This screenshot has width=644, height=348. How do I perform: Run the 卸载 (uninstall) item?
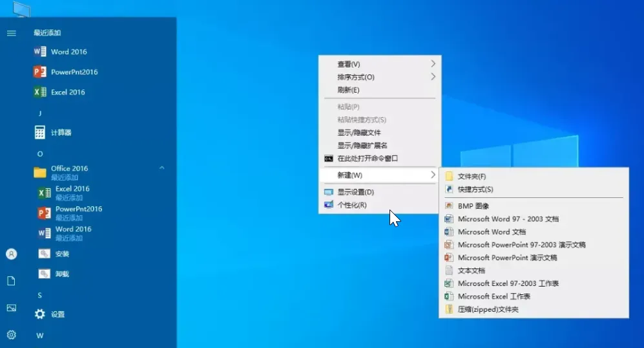tap(54, 274)
